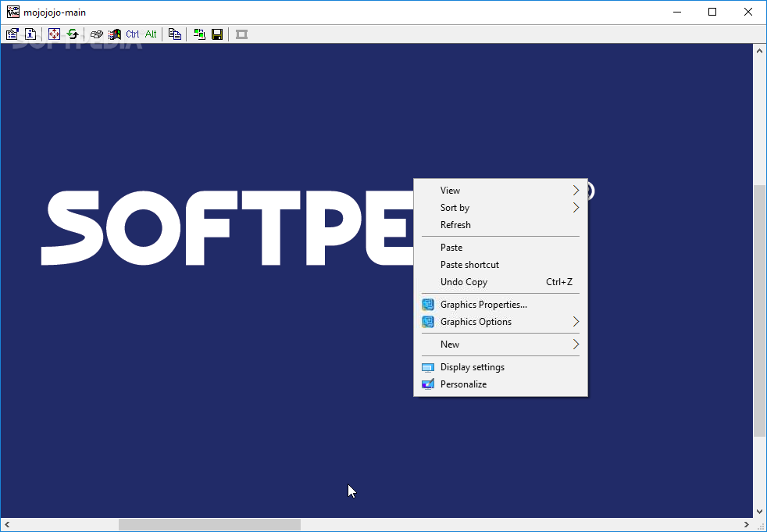The height and width of the screenshot is (532, 767).
Task: Toggle the Alt key button in toolbar
Action: pos(151,34)
